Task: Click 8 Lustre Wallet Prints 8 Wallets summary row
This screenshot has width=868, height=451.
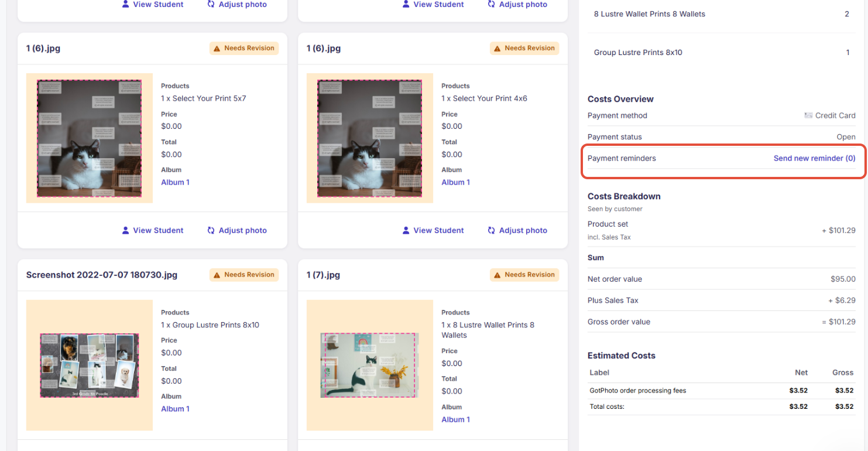Action: 722,14
